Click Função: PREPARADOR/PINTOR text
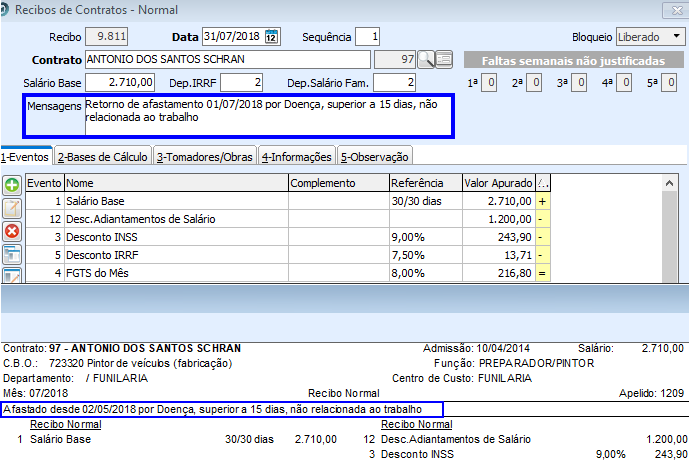The image size is (689, 463). click(x=514, y=363)
